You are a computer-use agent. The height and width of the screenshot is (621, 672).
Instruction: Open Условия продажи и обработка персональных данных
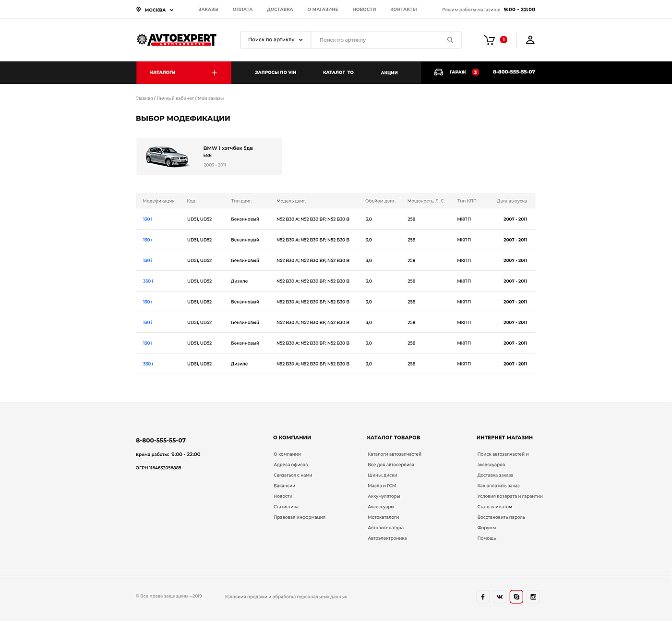(286, 597)
